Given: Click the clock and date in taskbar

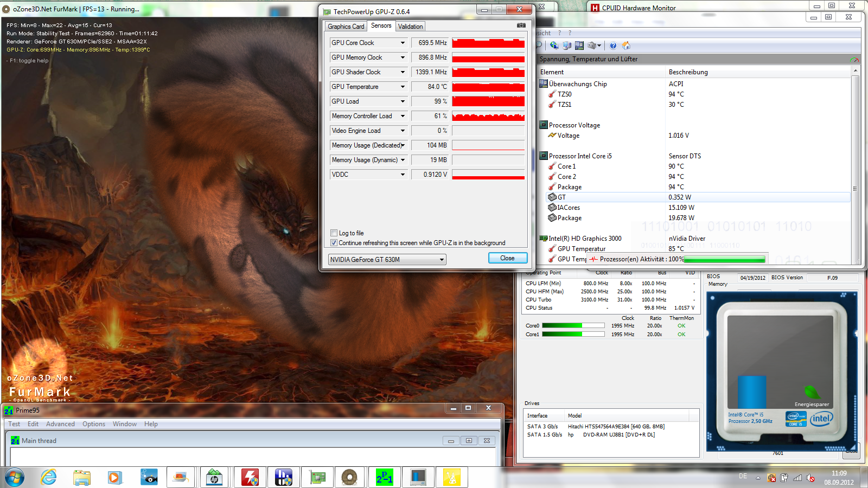Looking at the screenshot, I should pos(839,478).
